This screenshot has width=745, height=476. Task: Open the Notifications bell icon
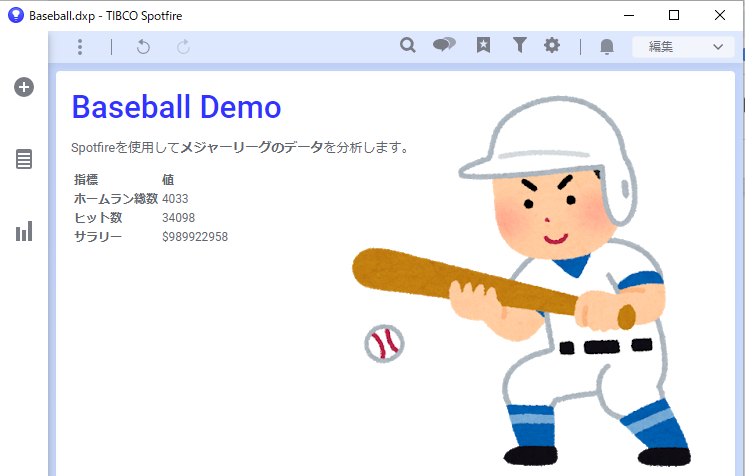pos(607,47)
